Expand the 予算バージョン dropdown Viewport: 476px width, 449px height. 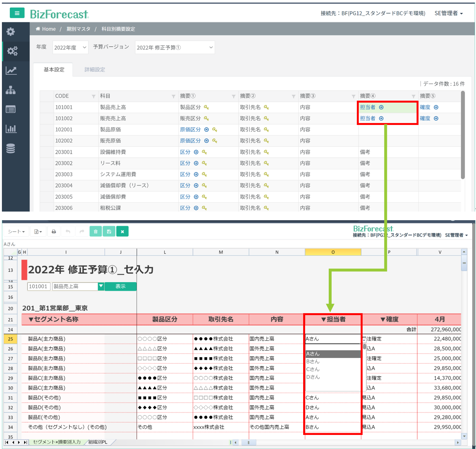[175, 48]
